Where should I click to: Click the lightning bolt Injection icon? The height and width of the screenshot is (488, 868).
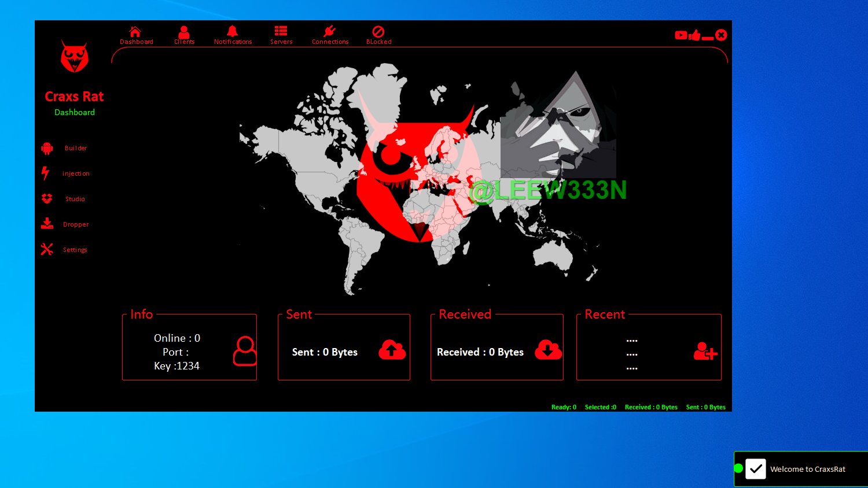click(x=46, y=173)
